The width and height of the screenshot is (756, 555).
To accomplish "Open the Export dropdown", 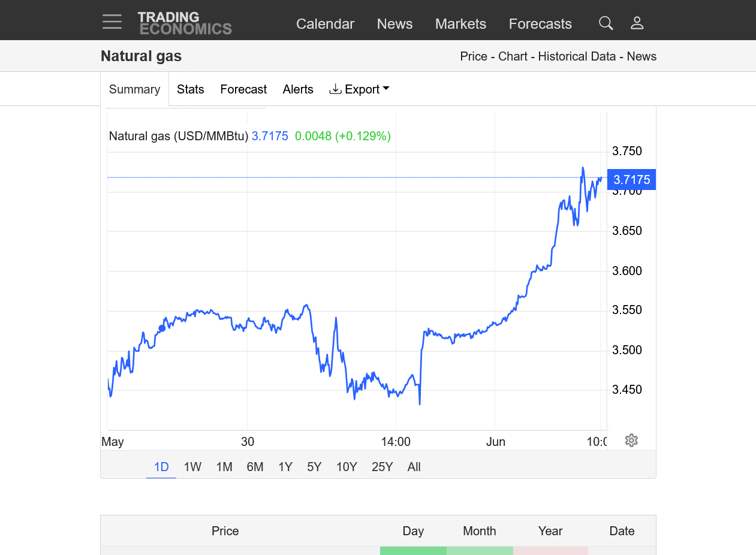I will click(360, 89).
